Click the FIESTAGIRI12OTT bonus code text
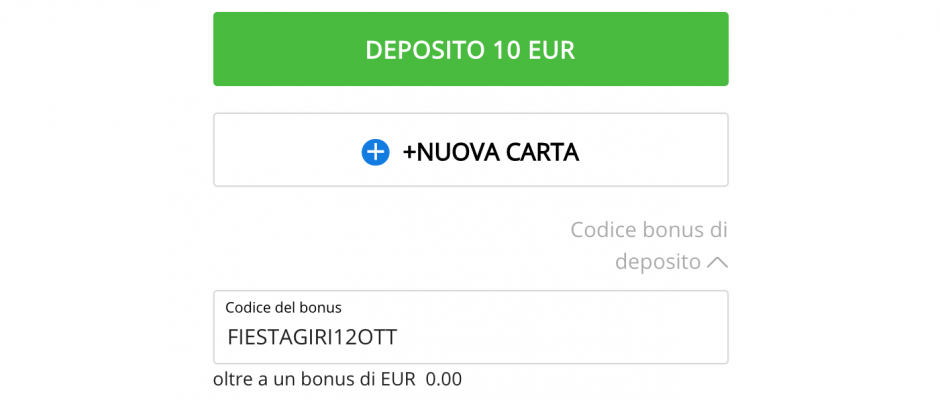 (312, 338)
